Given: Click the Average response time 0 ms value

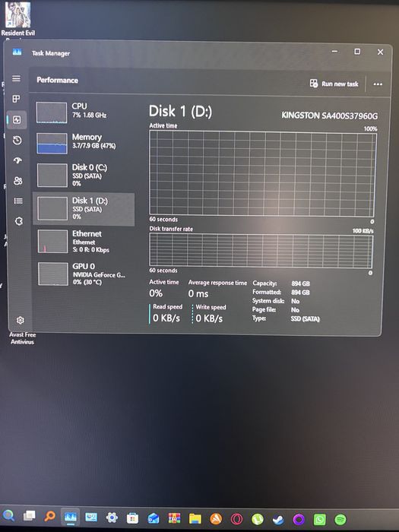Looking at the screenshot, I should click(x=198, y=293).
